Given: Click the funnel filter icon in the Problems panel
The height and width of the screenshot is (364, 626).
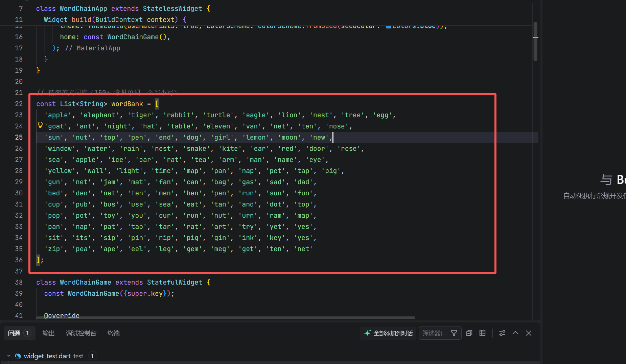Looking at the screenshot, I should [x=454, y=333].
